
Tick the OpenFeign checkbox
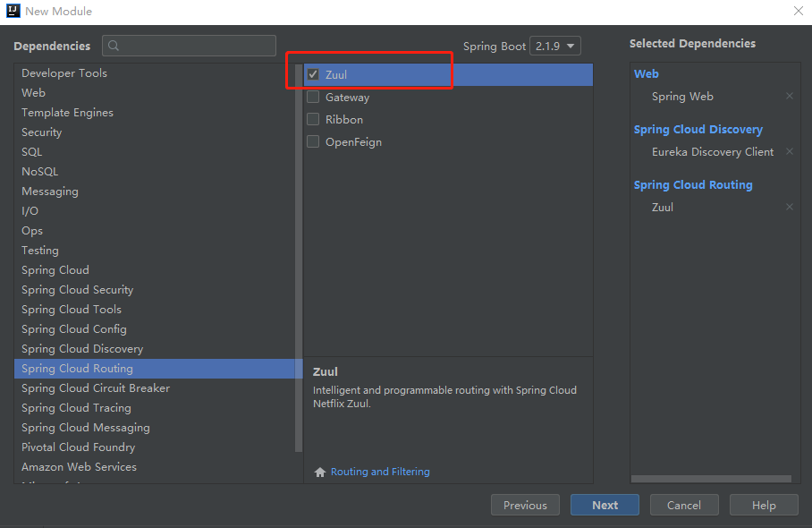click(x=313, y=142)
